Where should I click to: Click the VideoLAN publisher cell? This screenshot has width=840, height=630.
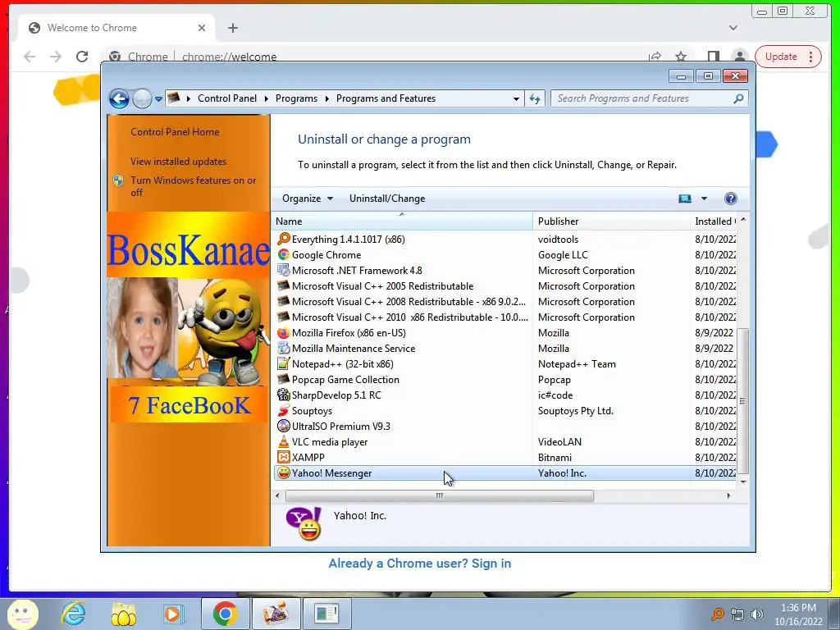coord(559,441)
